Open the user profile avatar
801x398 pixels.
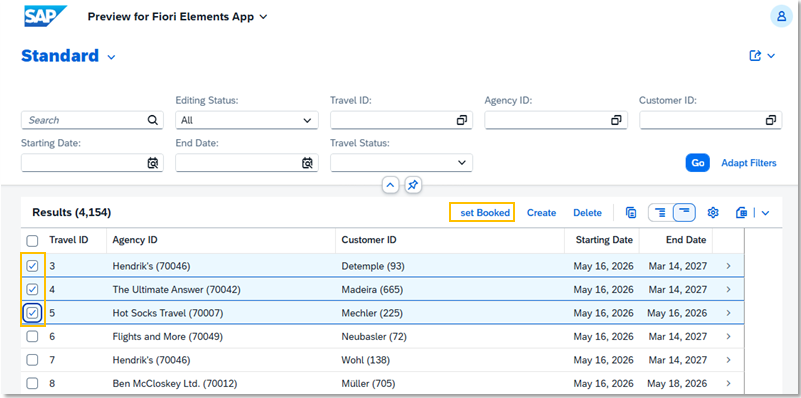(781, 16)
